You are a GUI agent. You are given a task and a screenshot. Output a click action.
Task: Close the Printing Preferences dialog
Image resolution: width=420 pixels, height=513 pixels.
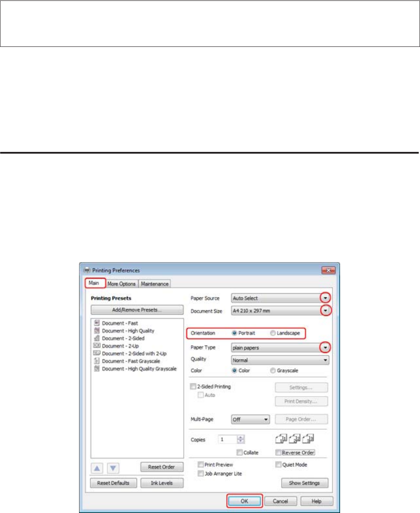[328, 270]
